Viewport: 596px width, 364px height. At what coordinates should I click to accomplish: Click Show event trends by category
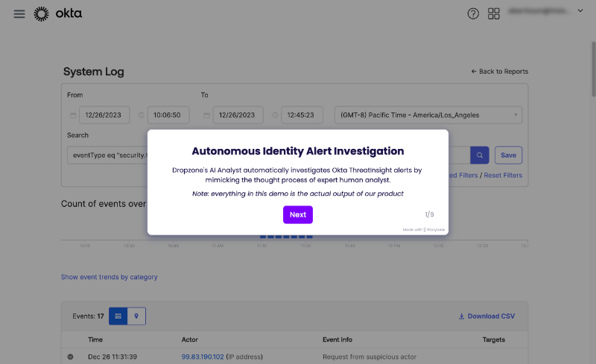point(109,277)
